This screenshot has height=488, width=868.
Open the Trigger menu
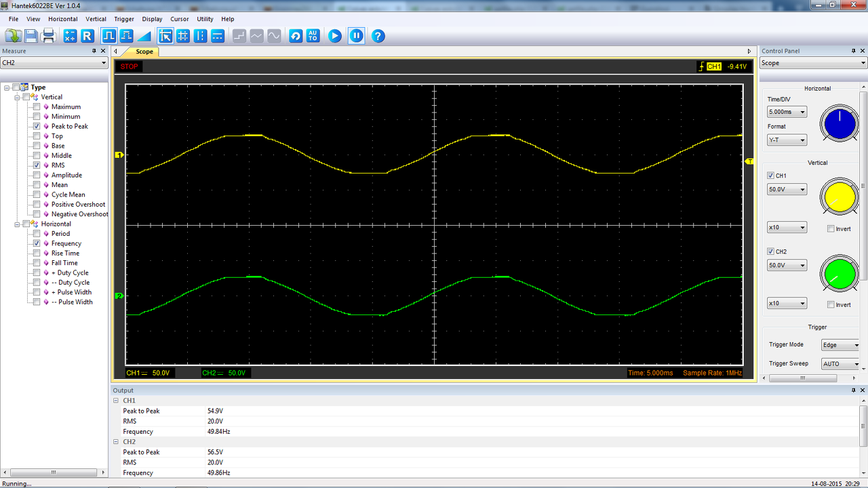(x=124, y=19)
